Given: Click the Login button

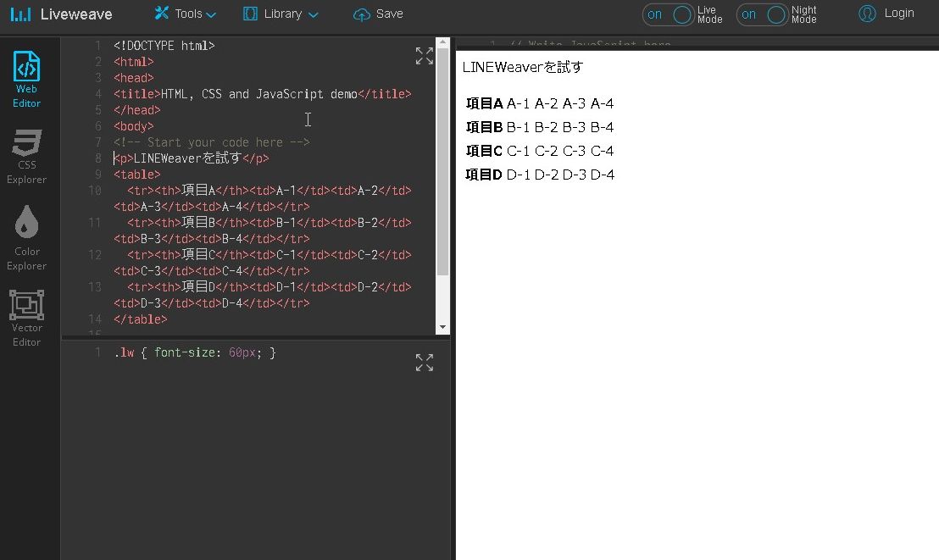Looking at the screenshot, I should (886, 13).
